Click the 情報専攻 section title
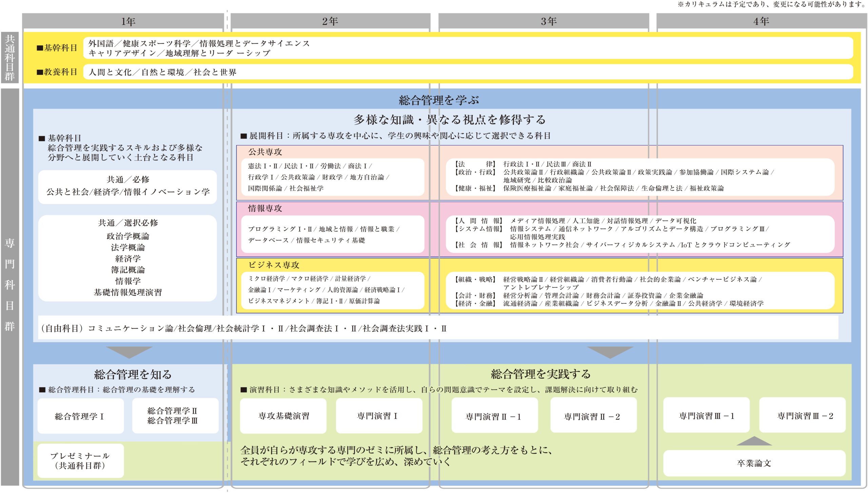Screen dimensions: 868x493 point(265,209)
